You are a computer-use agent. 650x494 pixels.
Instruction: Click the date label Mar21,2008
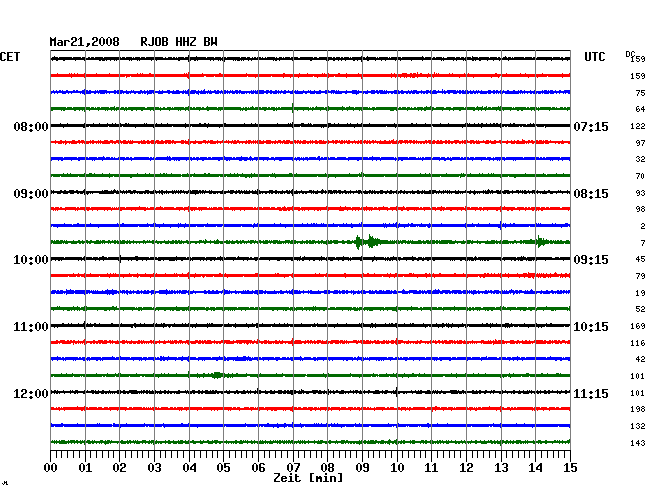click(84, 42)
